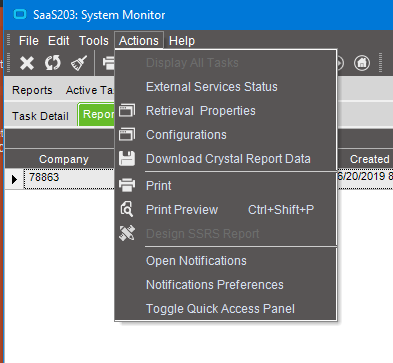Click the Created column header
This screenshot has width=393, height=363.
369,159
